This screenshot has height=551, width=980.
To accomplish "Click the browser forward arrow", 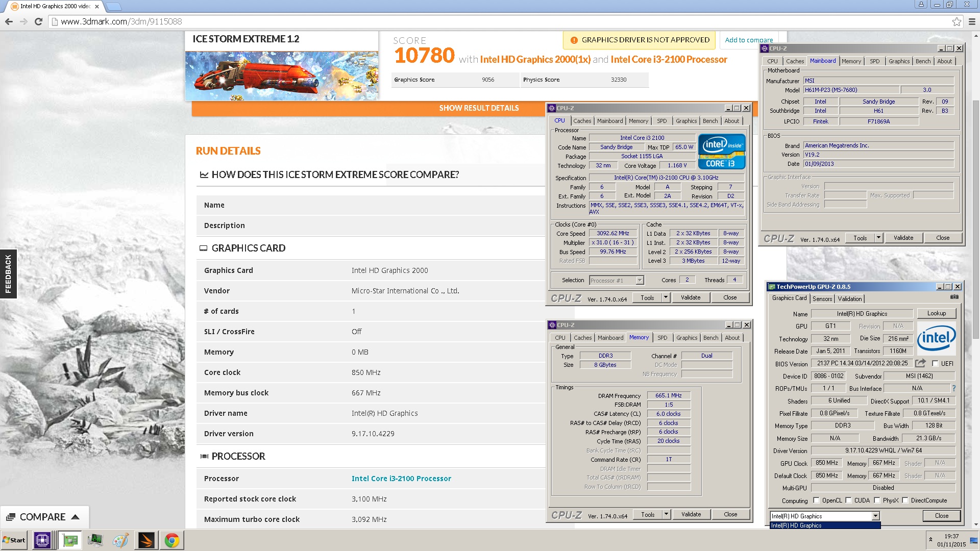I will (23, 21).
